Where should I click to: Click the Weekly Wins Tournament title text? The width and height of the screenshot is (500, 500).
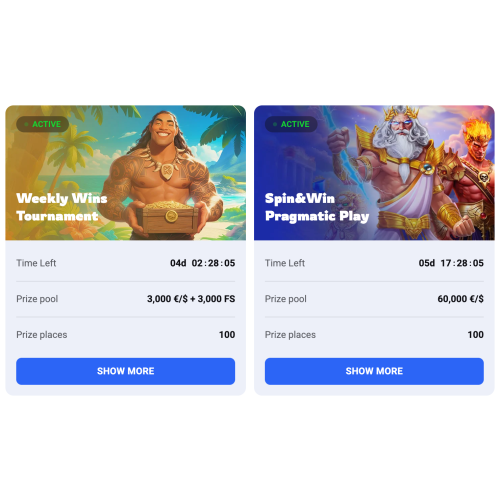coord(62,207)
